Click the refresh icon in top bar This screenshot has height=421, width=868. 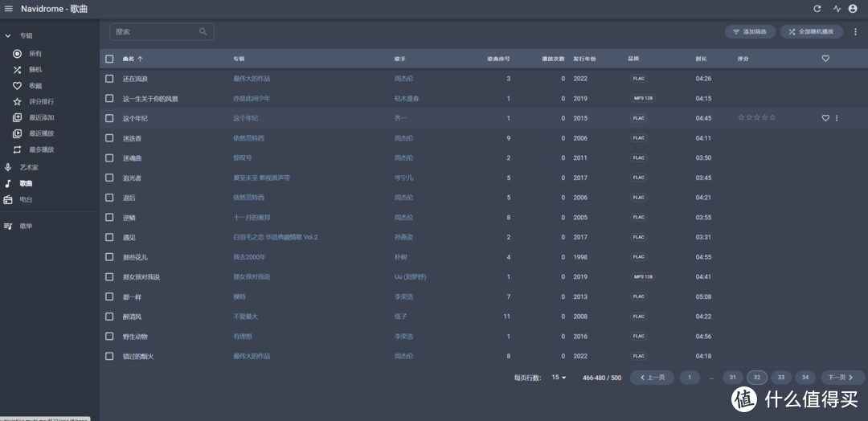click(x=817, y=9)
